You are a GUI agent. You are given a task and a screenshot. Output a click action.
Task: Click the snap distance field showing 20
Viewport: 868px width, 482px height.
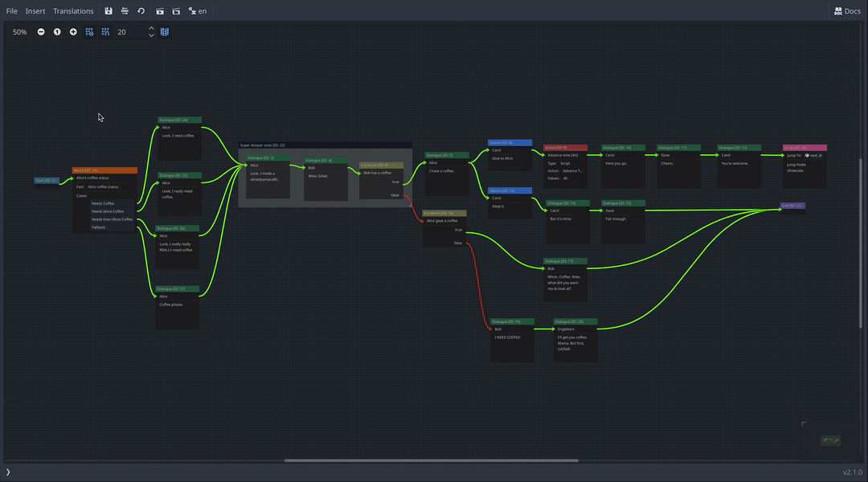(129, 32)
